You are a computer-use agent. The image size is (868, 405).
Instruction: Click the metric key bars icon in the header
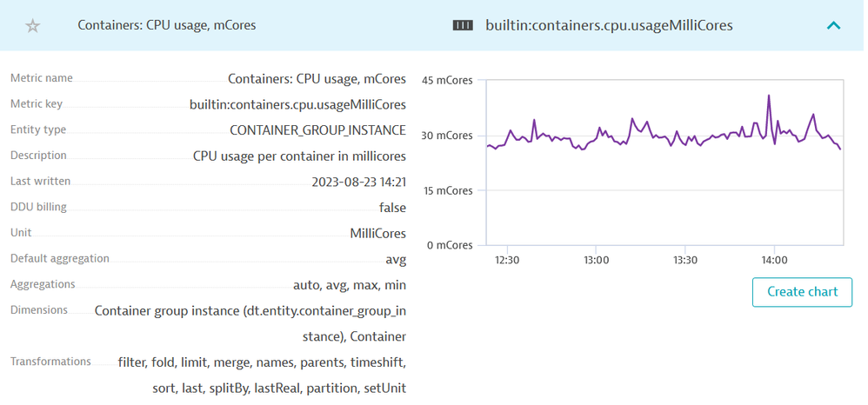point(463,26)
